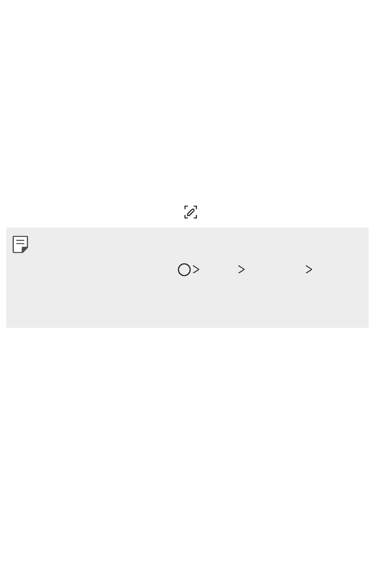The width and height of the screenshot is (375, 588).
Task: Tap the Capture+ pencil-in-frame icon
Action: pos(191,212)
